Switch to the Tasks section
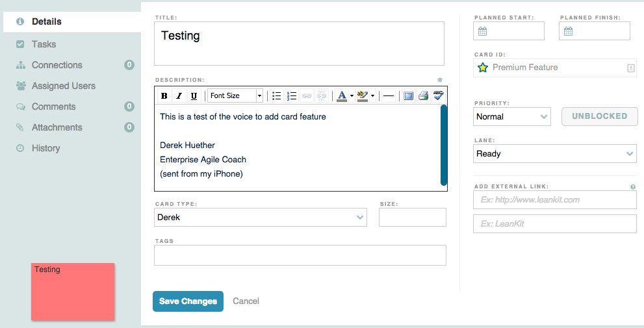The height and width of the screenshot is (328, 644). click(44, 44)
